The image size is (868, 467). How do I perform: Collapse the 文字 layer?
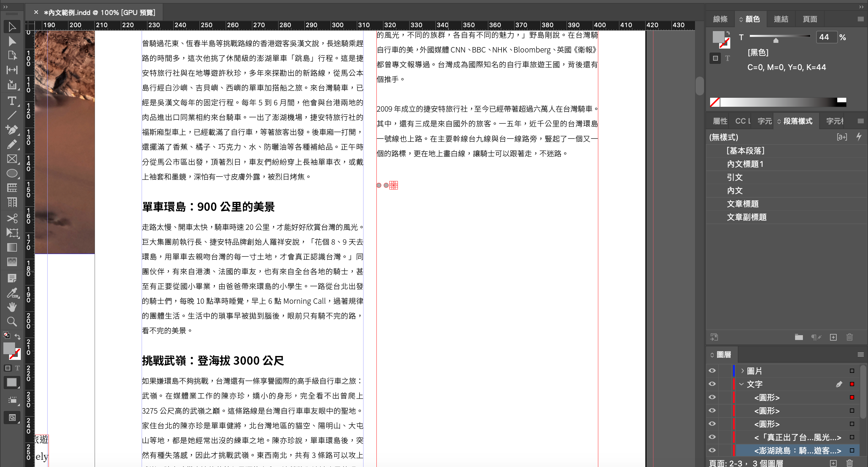click(742, 384)
